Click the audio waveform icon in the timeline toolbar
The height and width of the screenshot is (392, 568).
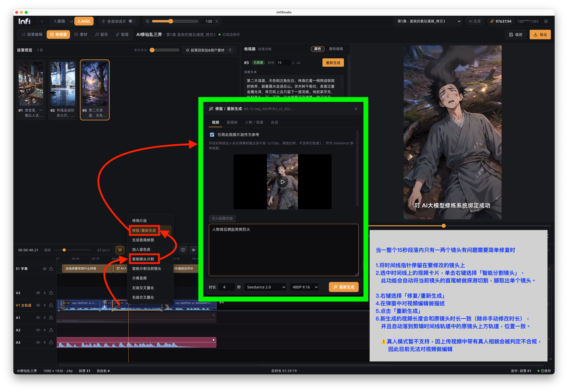pyautogui.click(x=194, y=250)
